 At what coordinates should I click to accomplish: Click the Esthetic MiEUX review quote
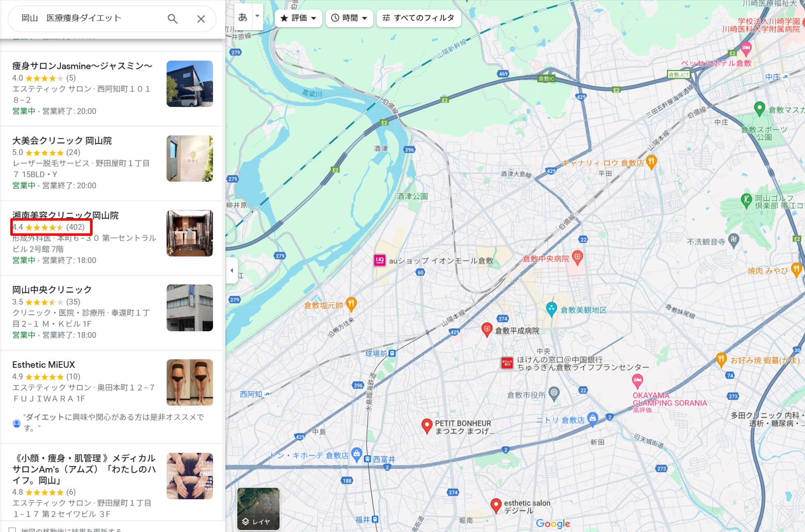point(114,422)
